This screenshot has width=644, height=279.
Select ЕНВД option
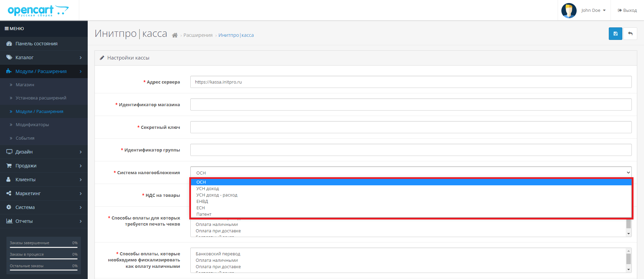[x=411, y=202]
